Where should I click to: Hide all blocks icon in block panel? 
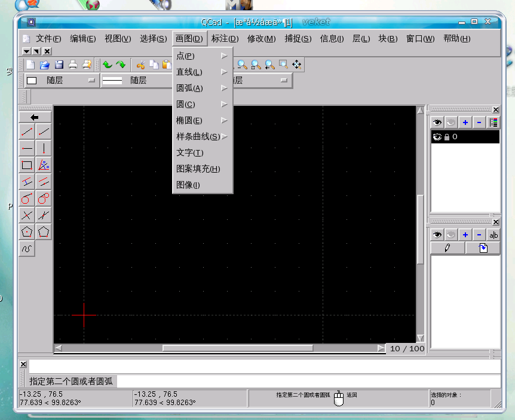click(x=450, y=235)
